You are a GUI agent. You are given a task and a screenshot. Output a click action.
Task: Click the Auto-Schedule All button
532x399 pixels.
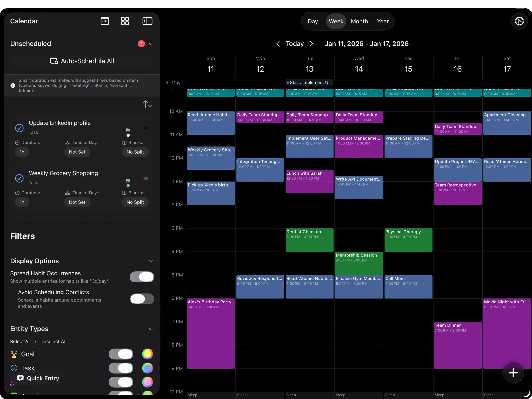(x=81, y=61)
